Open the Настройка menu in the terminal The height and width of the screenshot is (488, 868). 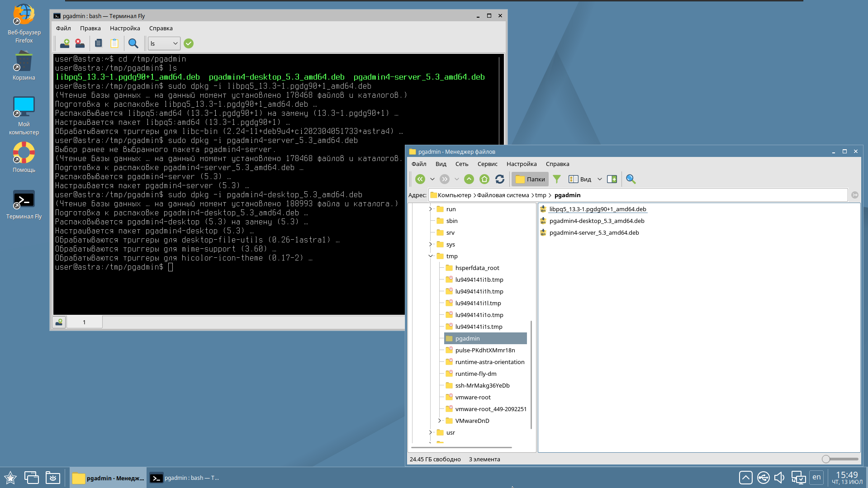[x=125, y=28]
